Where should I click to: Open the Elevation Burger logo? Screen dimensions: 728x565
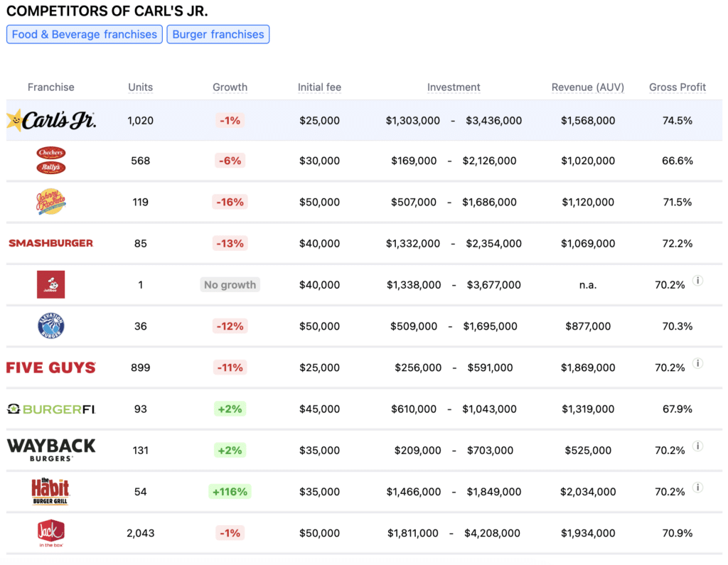(x=51, y=325)
